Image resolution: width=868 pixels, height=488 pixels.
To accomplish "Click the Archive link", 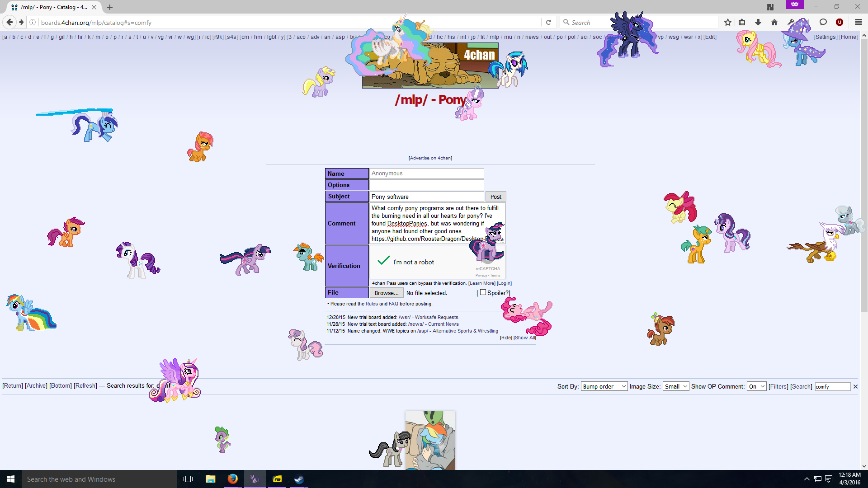I will click(36, 385).
